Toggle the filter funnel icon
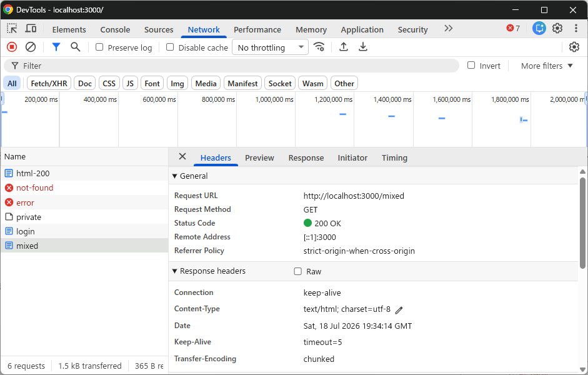 (x=56, y=47)
